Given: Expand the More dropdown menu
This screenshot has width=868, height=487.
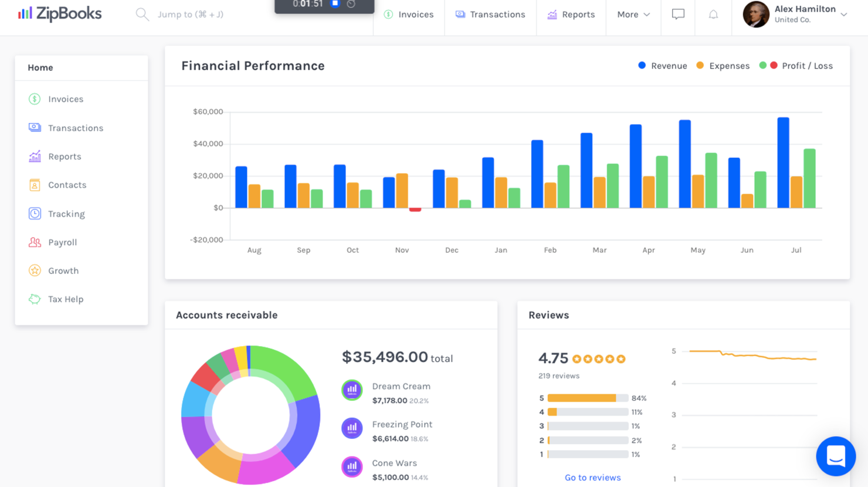Looking at the screenshot, I should pyautogui.click(x=633, y=14).
